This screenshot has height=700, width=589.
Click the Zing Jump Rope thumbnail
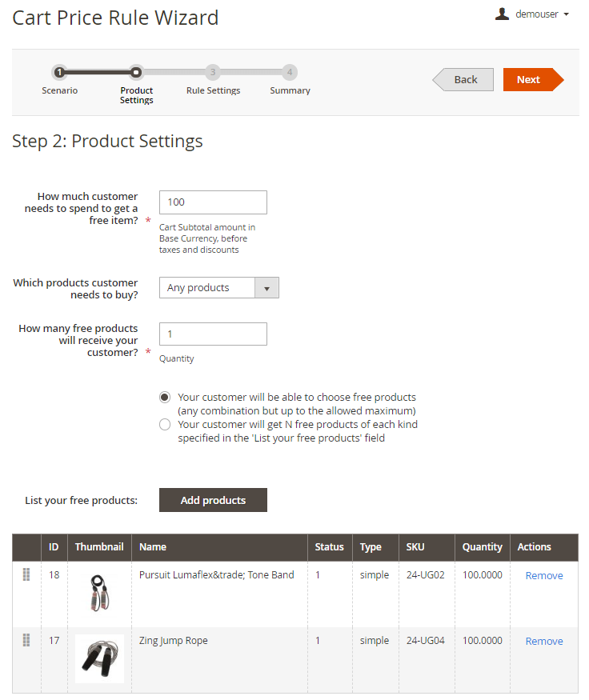(99, 658)
